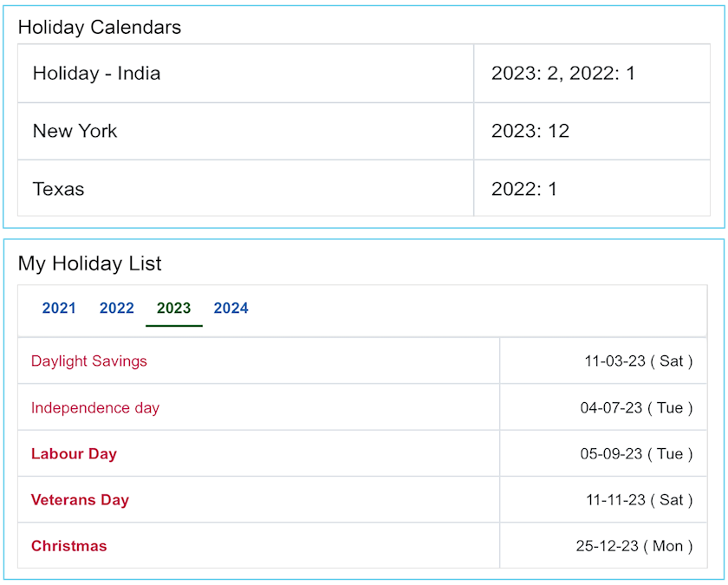Select the Christmas holiday entry
Image resolution: width=728 pixels, height=585 pixels.
(69, 546)
